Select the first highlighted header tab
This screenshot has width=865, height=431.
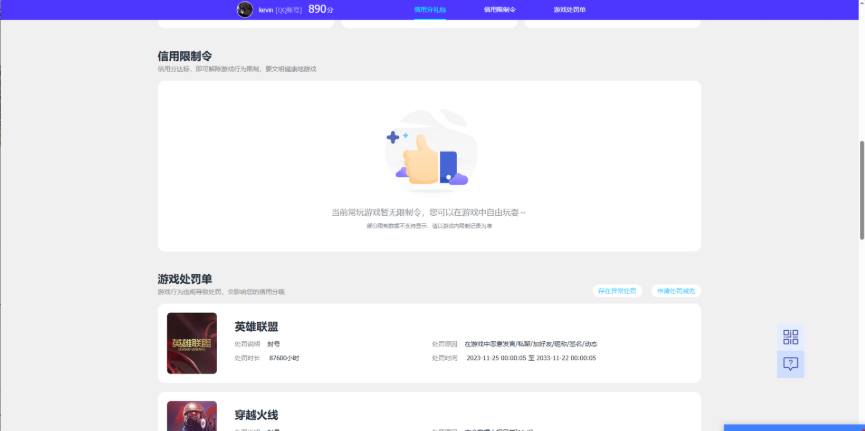click(430, 9)
